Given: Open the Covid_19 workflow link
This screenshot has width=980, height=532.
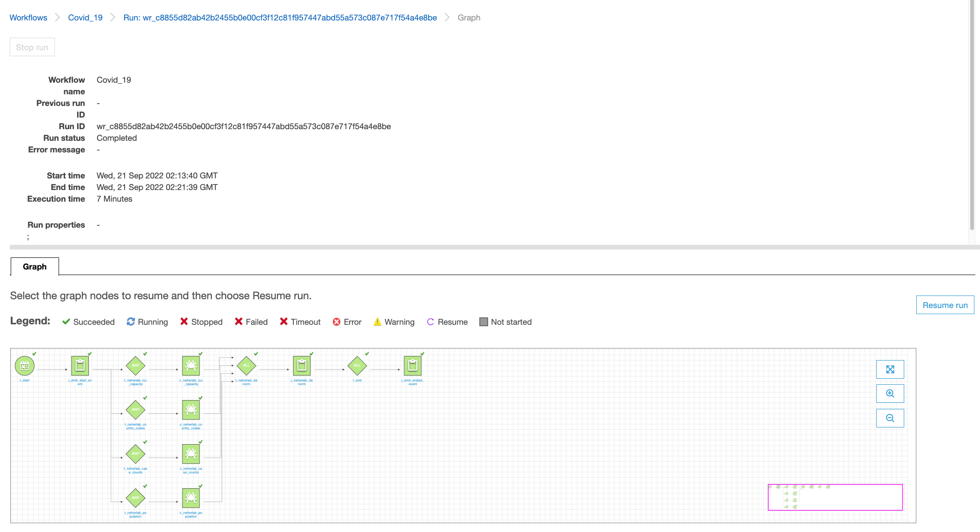Looking at the screenshot, I should [85, 17].
